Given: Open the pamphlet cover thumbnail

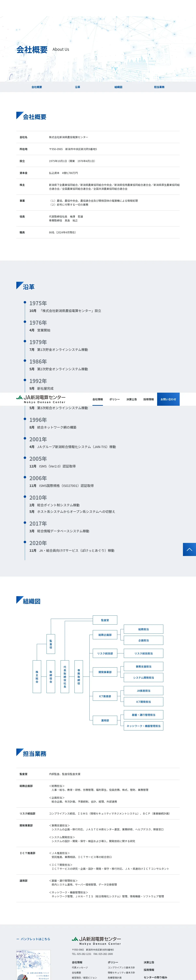Looking at the screenshot, I should pyautogui.click(x=33, y=965).
